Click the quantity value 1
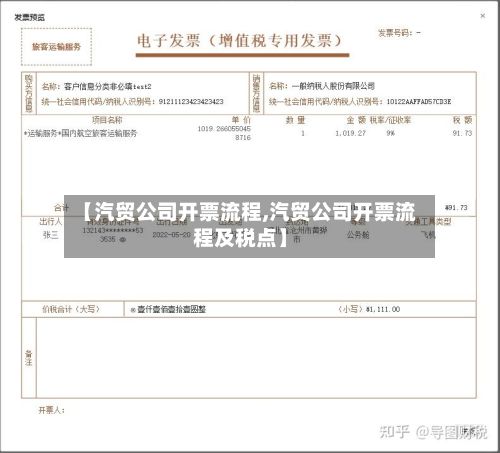 point(303,133)
